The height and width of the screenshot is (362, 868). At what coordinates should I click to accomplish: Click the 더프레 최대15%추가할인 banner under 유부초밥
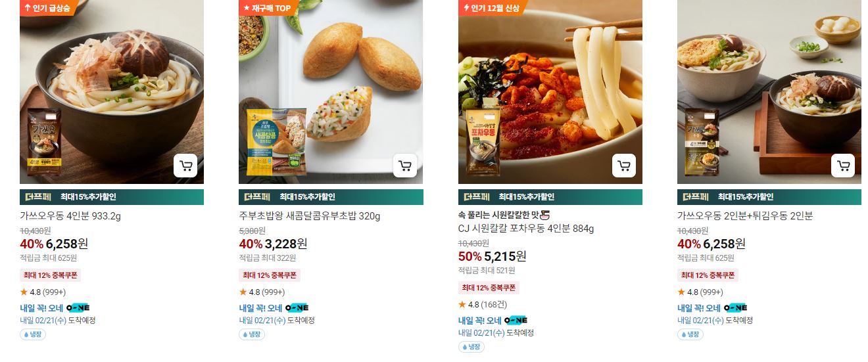click(331, 197)
